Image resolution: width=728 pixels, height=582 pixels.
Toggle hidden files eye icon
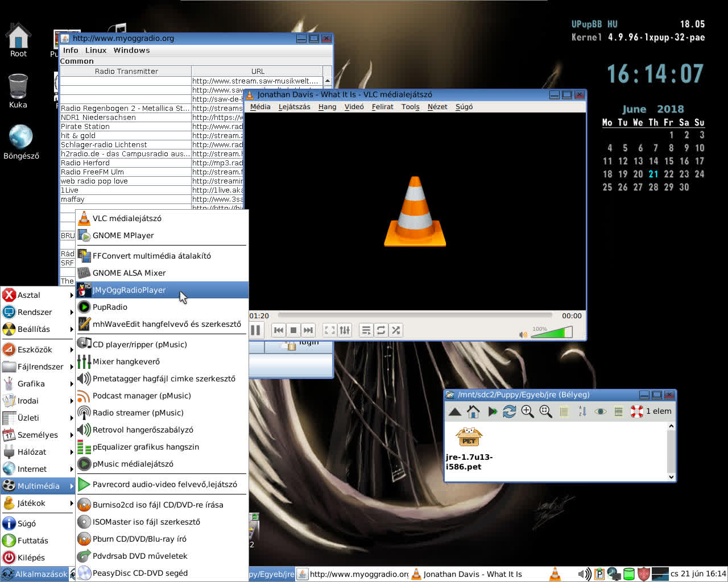pos(601,411)
